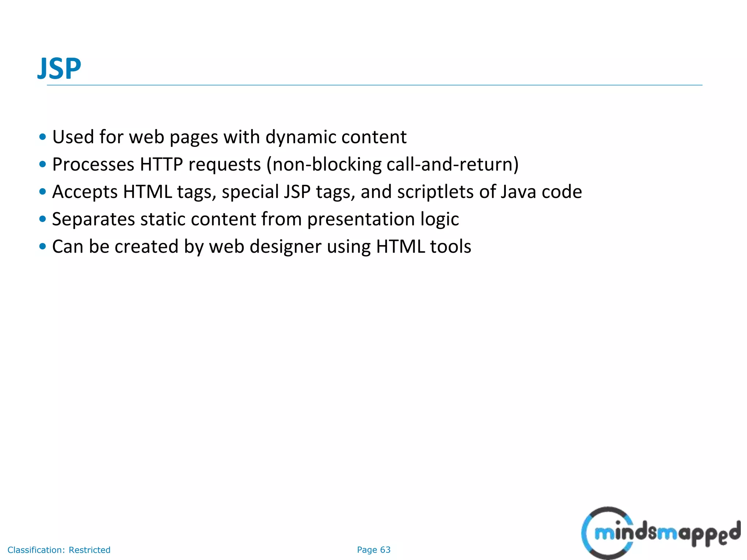Click the 'Page 63' footer number

(374, 550)
